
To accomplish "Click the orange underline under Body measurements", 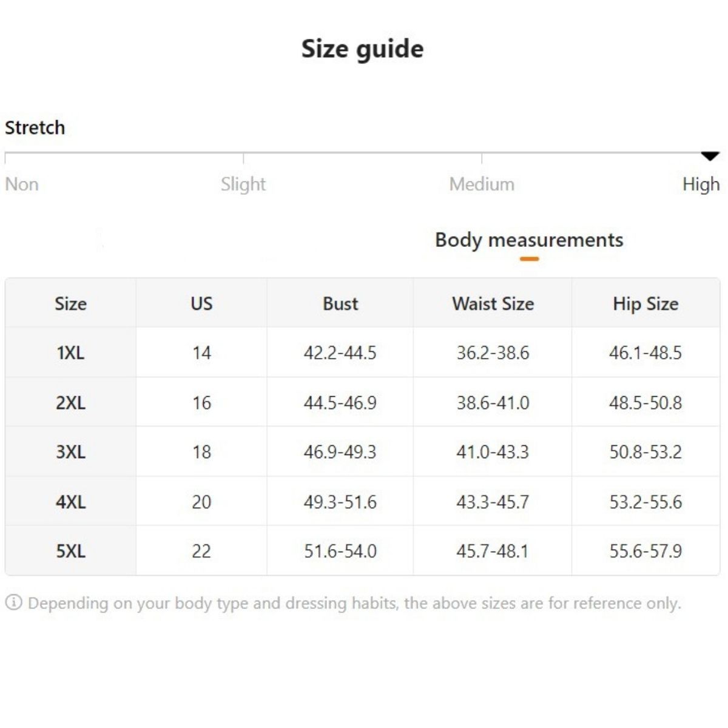I will (x=529, y=259).
